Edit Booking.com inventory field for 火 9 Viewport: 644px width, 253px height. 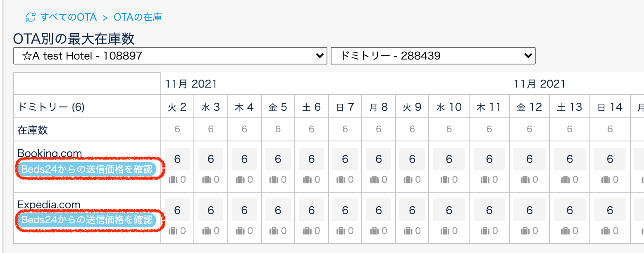coord(412,159)
